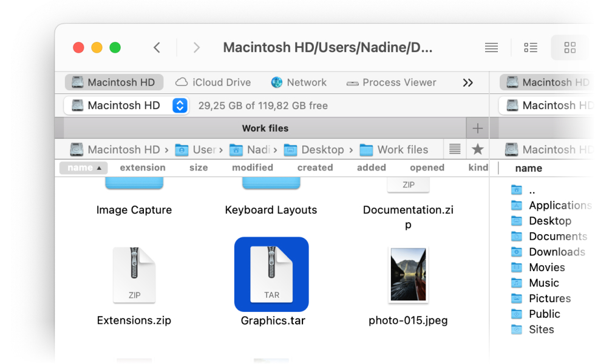Switch to detailed column view
The image size is (595, 364).
tap(531, 48)
